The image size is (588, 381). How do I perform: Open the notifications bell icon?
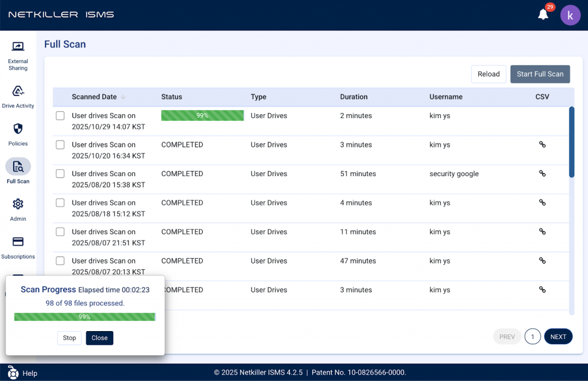pos(543,15)
